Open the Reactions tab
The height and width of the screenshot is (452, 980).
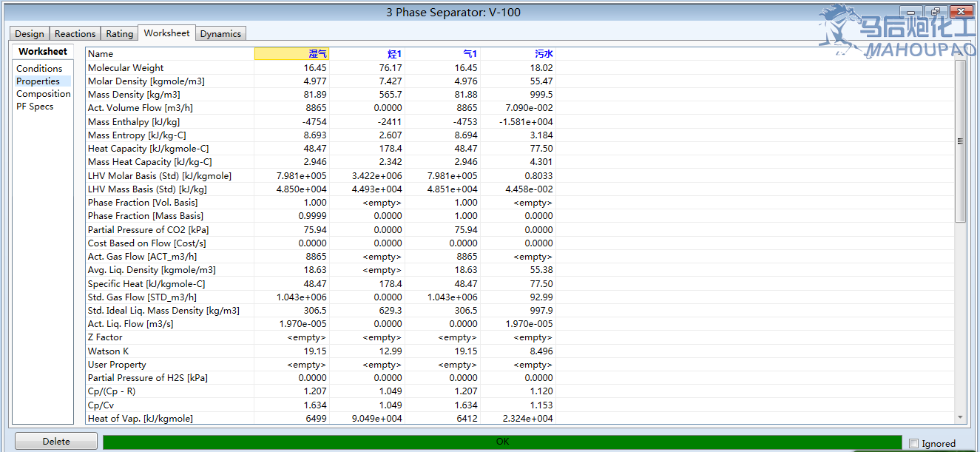coord(75,34)
